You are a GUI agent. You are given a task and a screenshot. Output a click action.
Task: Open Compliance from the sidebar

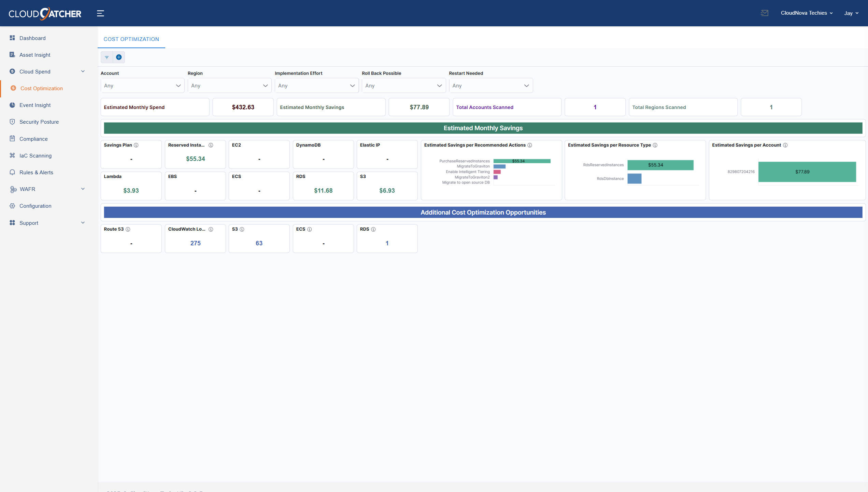click(33, 139)
